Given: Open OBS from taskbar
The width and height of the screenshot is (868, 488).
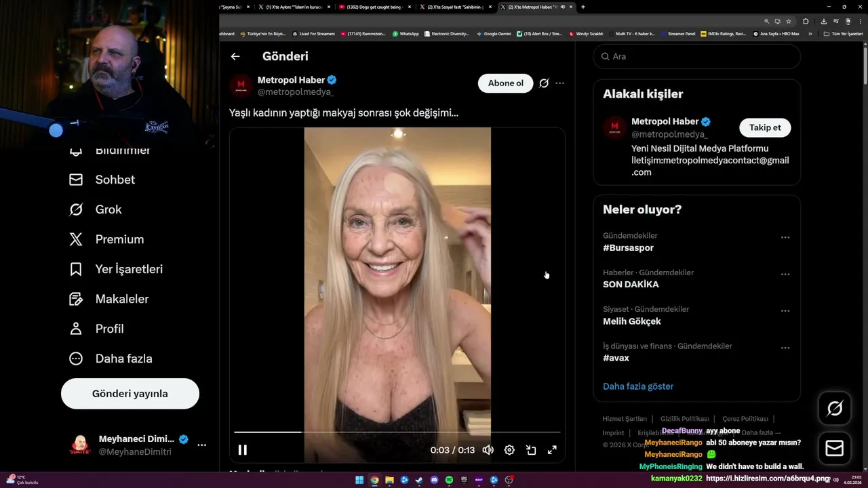Looking at the screenshot, I should coord(509,480).
